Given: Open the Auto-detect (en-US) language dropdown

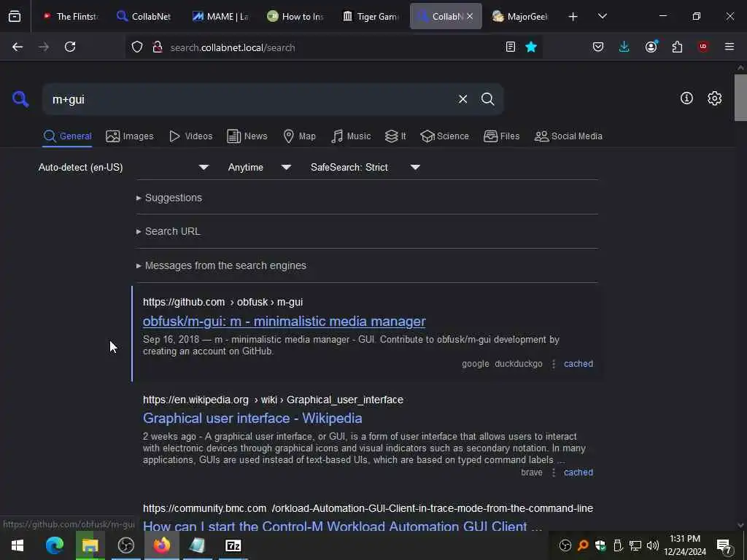Looking at the screenshot, I should pyautogui.click(x=124, y=167).
